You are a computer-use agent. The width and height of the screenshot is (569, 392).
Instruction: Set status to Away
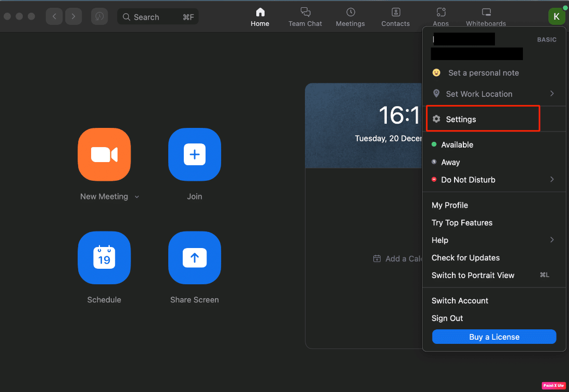pyautogui.click(x=494, y=162)
